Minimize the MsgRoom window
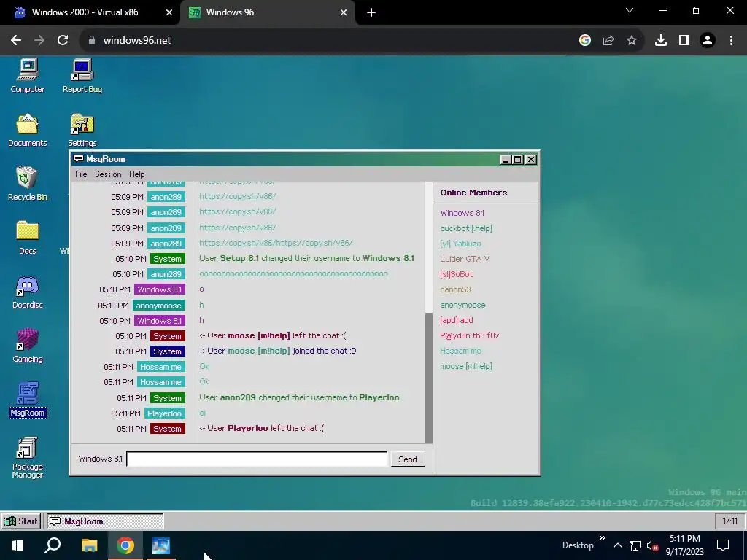The width and height of the screenshot is (747, 560). [x=506, y=160]
